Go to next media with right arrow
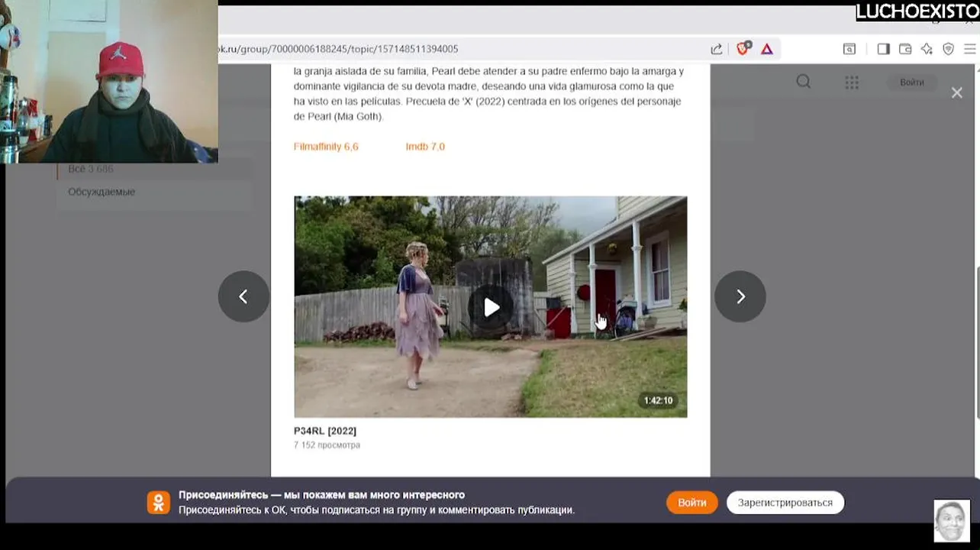Viewport: 980px width, 550px height. pos(740,296)
